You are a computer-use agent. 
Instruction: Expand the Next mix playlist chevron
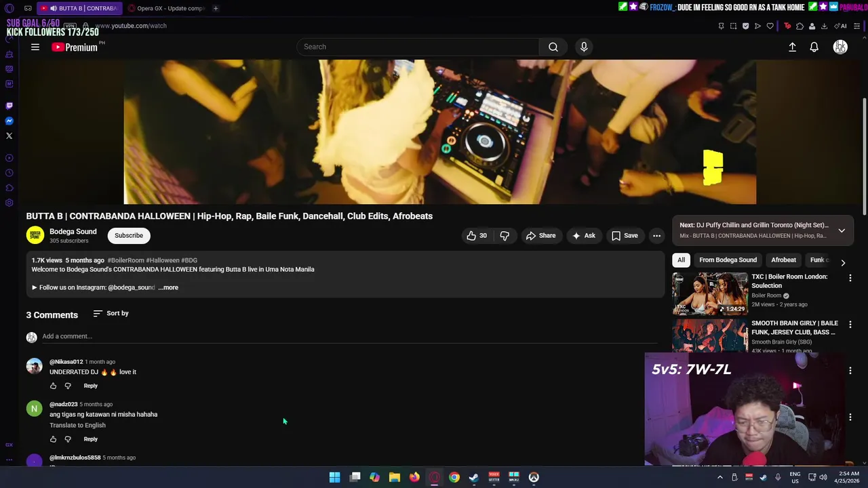[x=842, y=230]
